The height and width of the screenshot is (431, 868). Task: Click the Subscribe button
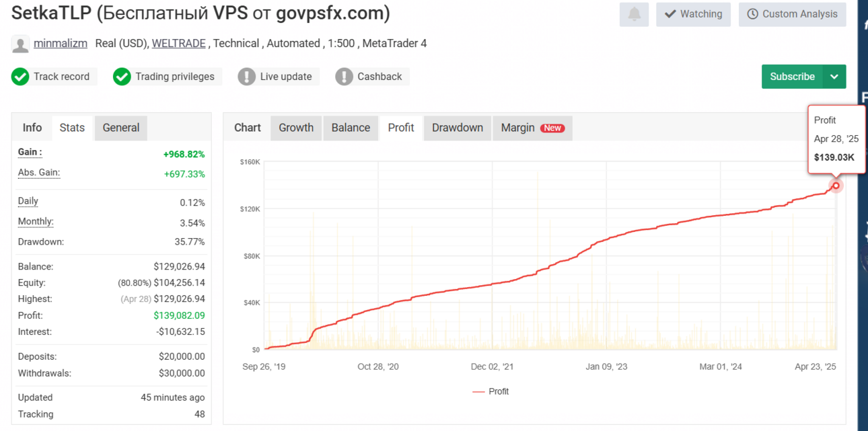click(x=792, y=77)
